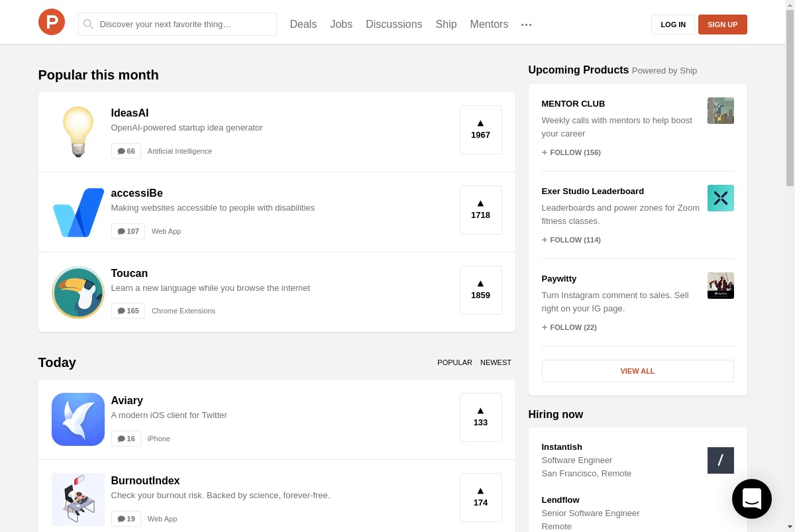Open accessiBe's 107 comments

click(128, 231)
